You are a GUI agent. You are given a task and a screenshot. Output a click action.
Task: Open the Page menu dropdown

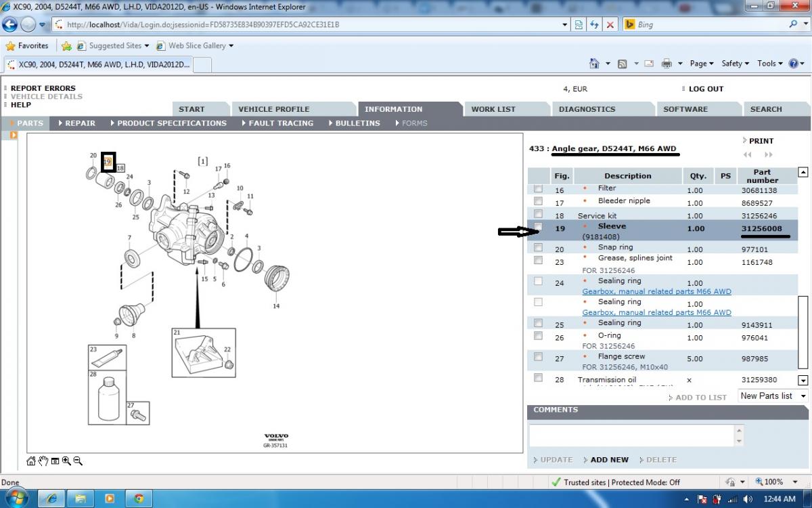click(x=702, y=64)
